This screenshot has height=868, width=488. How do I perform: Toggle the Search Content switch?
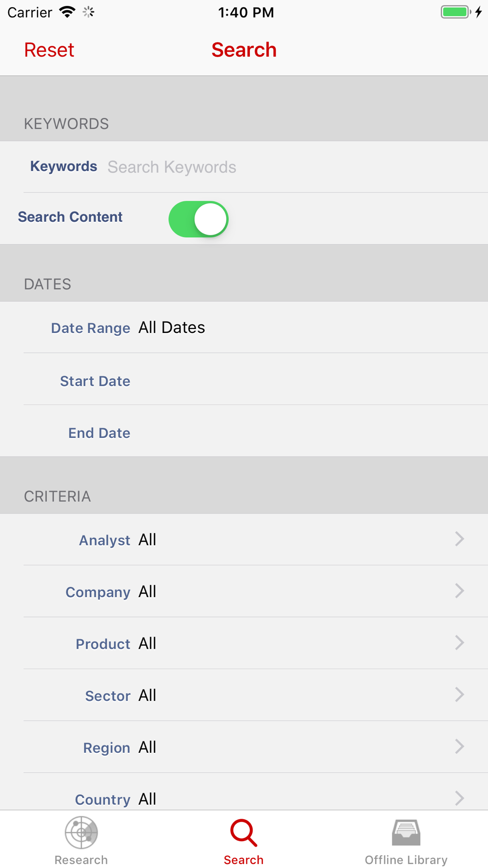(199, 219)
